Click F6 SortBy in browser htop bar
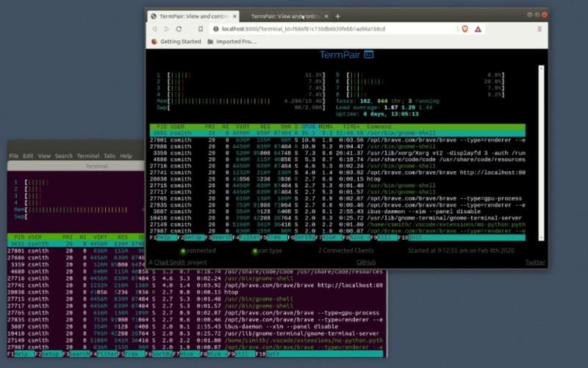588x368 pixels. (x=301, y=237)
